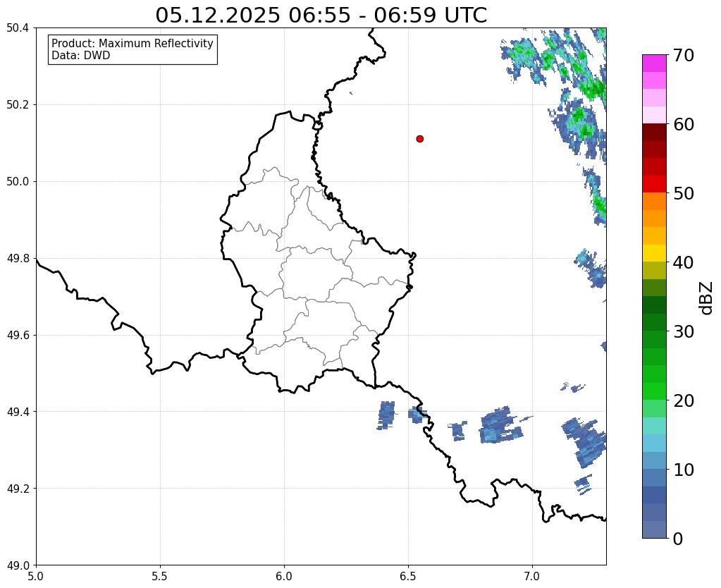Click the longitude tick label 6.5
The image size is (721, 588).
pos(408,575)
